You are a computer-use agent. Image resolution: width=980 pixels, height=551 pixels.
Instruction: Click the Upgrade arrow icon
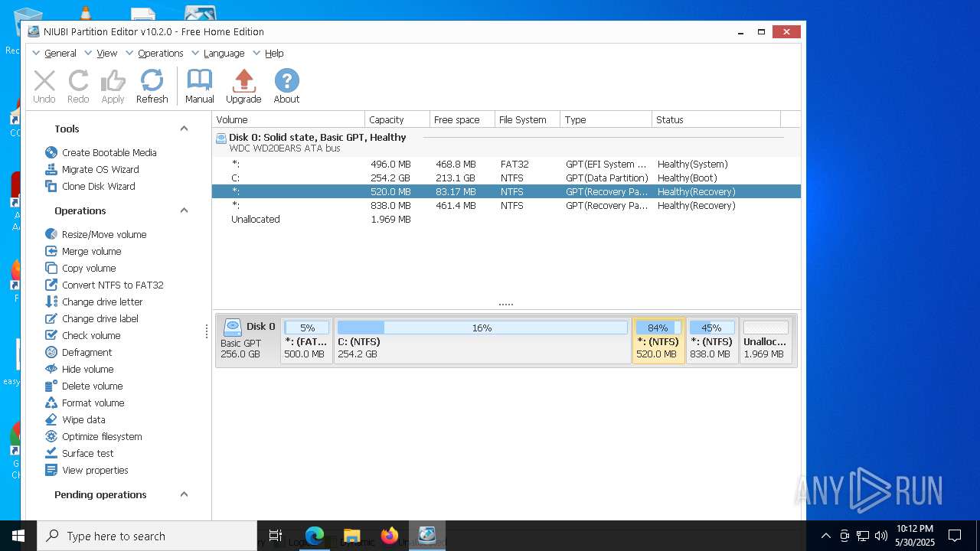243,86
